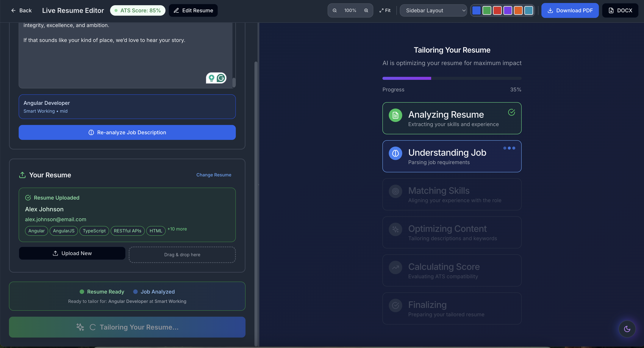
Task: Click the Finalizing check icon
Action: pos(396,305)
